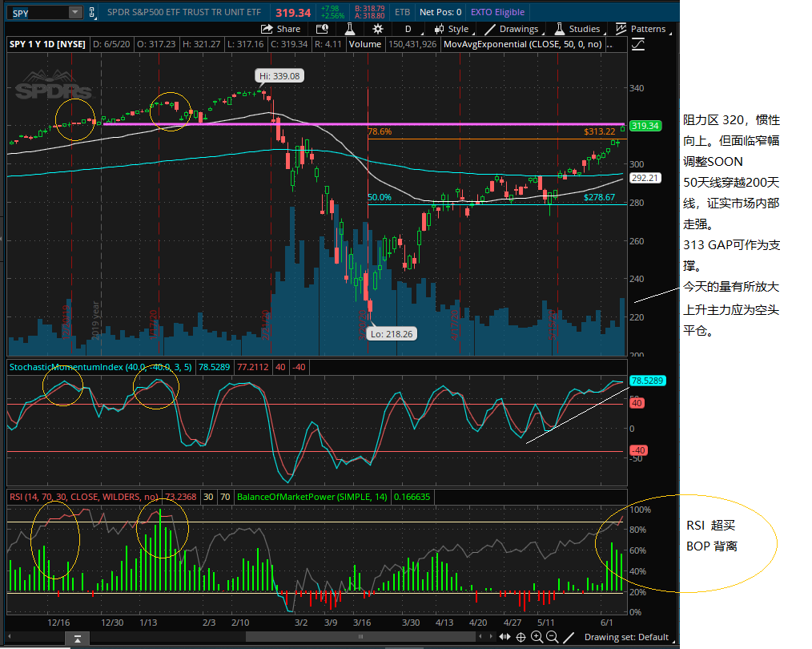Click the ellipsis after MovAvgExponential label
The image size is (812, 649).
coord(609,45)
